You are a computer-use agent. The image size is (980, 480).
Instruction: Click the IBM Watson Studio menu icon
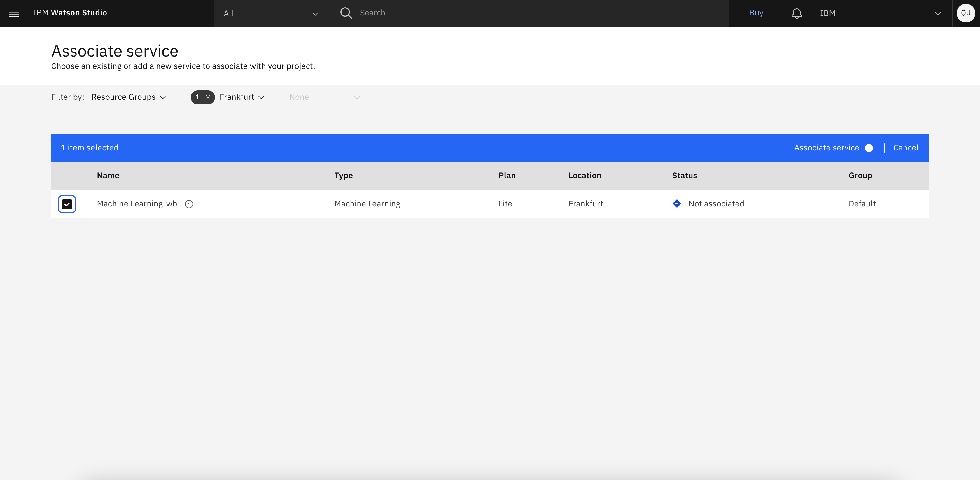click(x=14, y=13)
